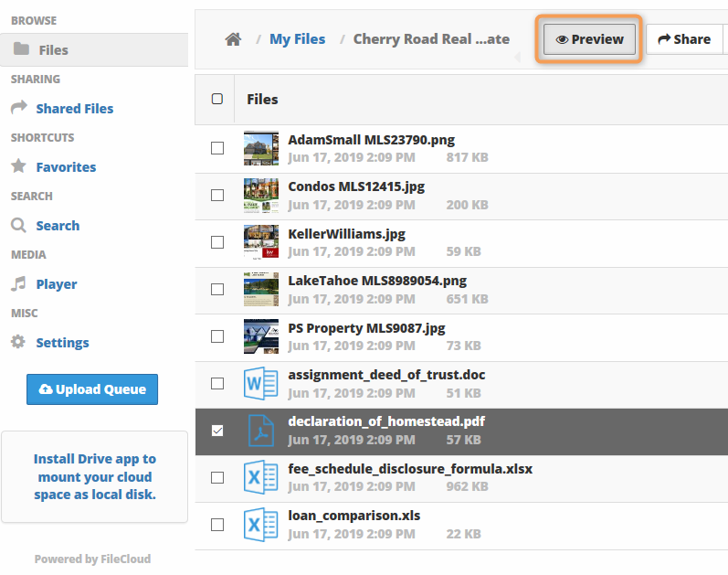This screenshot has height=575, width=728.
Task: Uncheck the declaration_of_homestead.pdf checkbox
Action: click(x=216, y=431)
